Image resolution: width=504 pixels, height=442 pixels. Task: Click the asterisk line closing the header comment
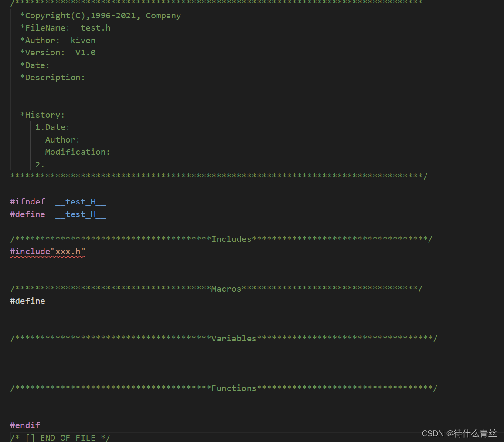[x=219, y=176]
